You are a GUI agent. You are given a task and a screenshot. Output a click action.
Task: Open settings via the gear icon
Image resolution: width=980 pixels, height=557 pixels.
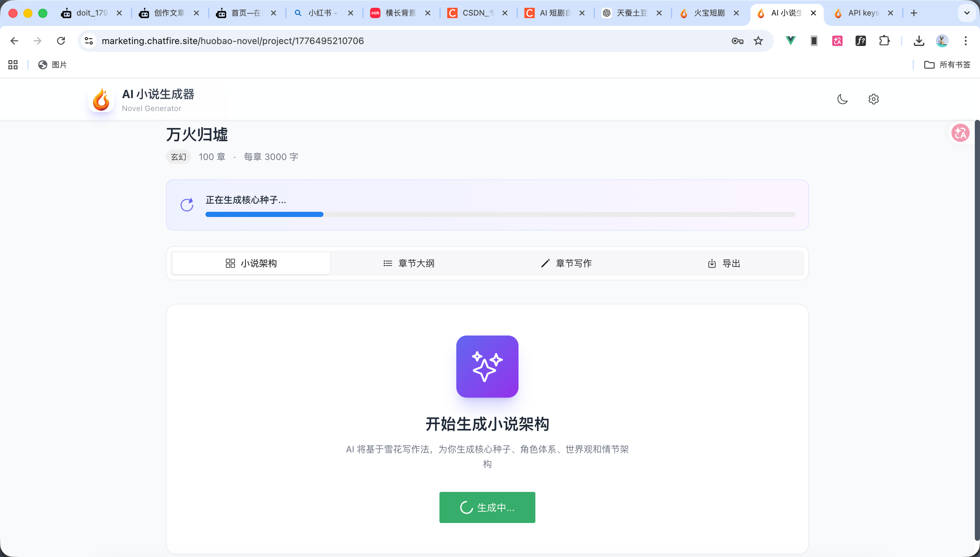coord(874,99)
